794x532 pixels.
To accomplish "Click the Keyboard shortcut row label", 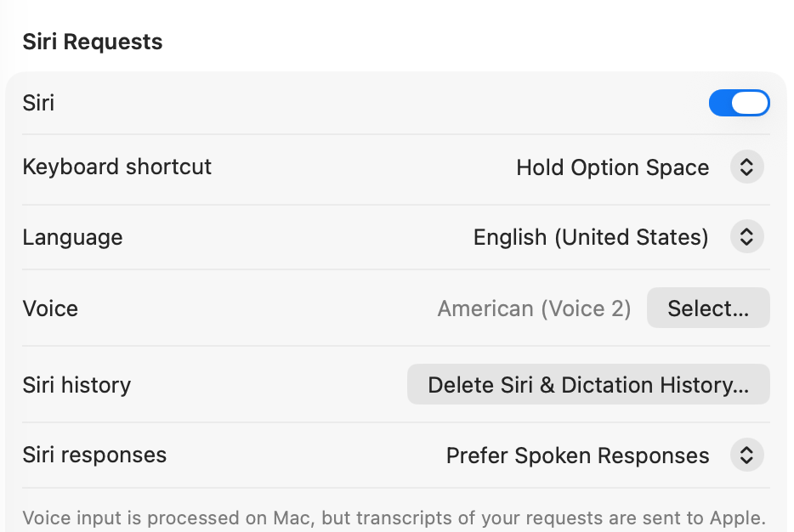I will (116, 167).
